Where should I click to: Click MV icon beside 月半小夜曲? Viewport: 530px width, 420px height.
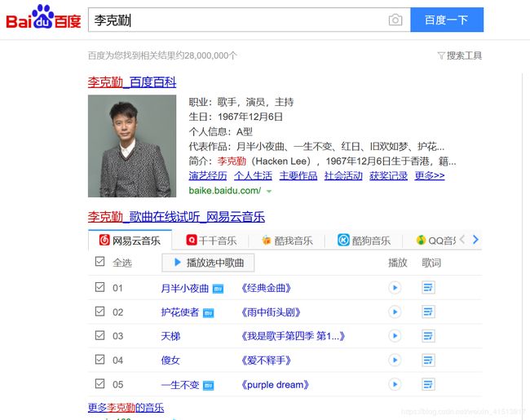218,289
